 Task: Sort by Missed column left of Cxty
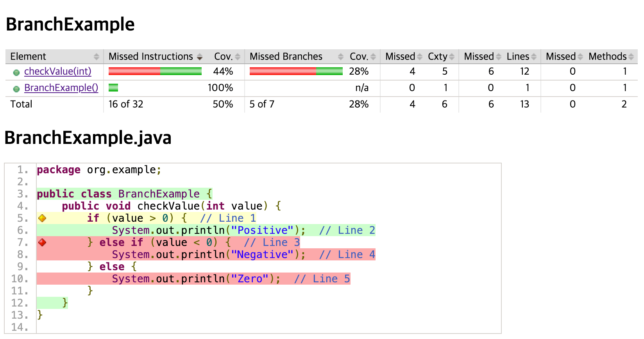tap(403, 56)
